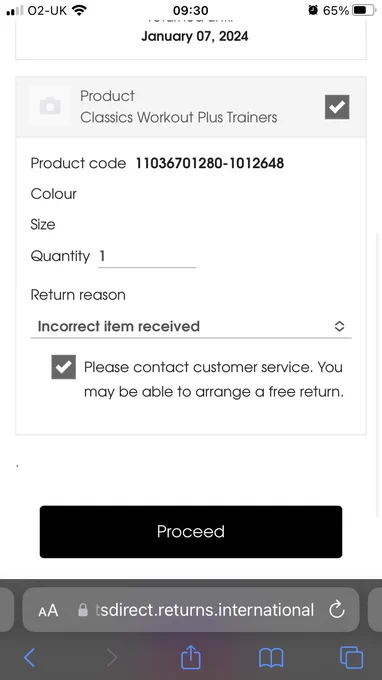Reload page with the refresh icon
The height and width of the screenshot is (680, 382).
[x=336, y=610]
